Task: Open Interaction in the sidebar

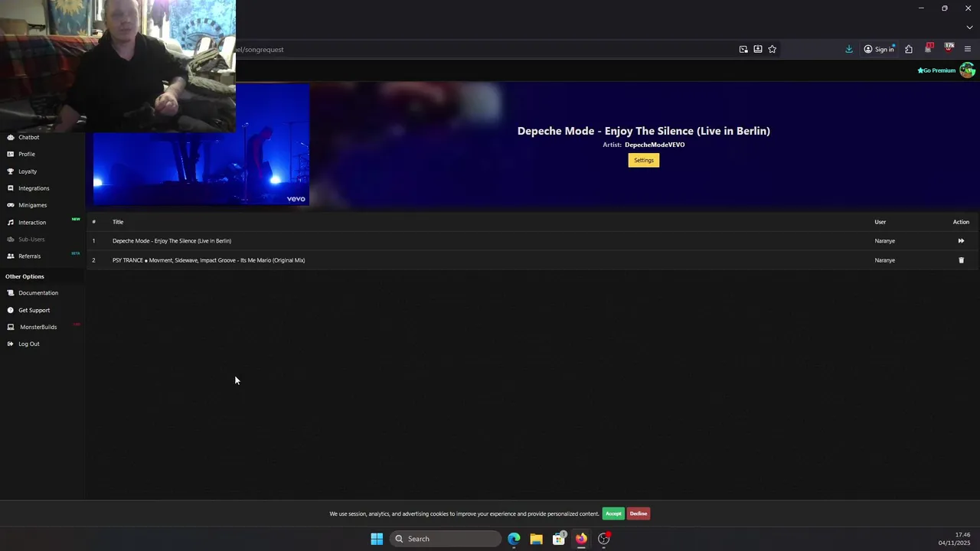Action: pos(32,222)
